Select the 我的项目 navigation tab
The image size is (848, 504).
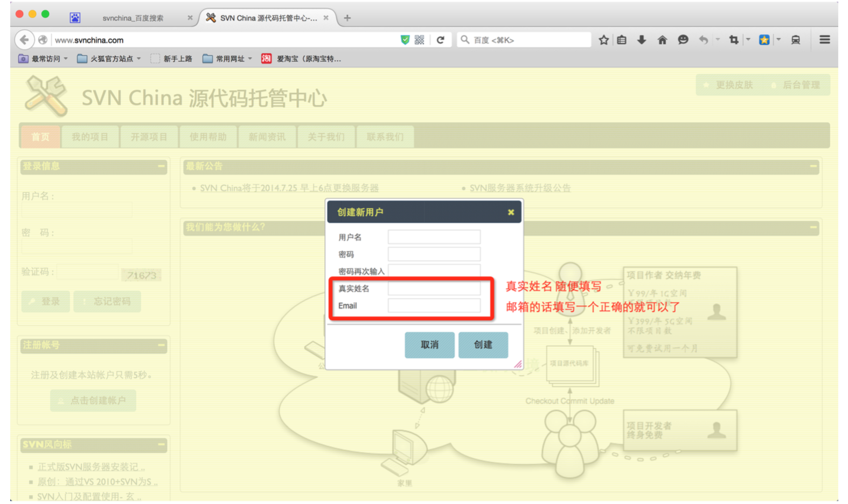[x=90, y=137]
